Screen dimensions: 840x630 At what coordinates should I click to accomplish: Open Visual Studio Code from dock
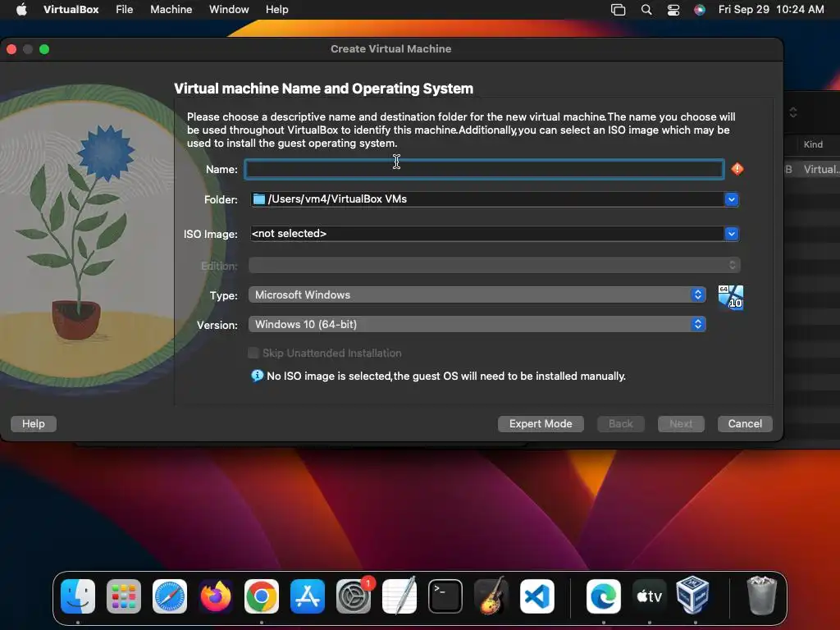click(x=536, y=596)
